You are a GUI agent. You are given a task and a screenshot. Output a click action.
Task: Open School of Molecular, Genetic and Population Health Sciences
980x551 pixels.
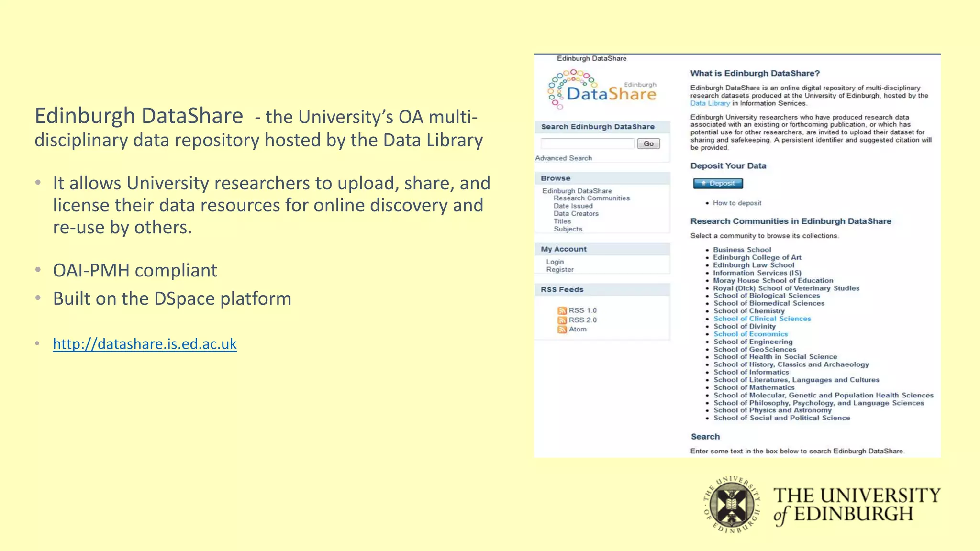point(824,395)
